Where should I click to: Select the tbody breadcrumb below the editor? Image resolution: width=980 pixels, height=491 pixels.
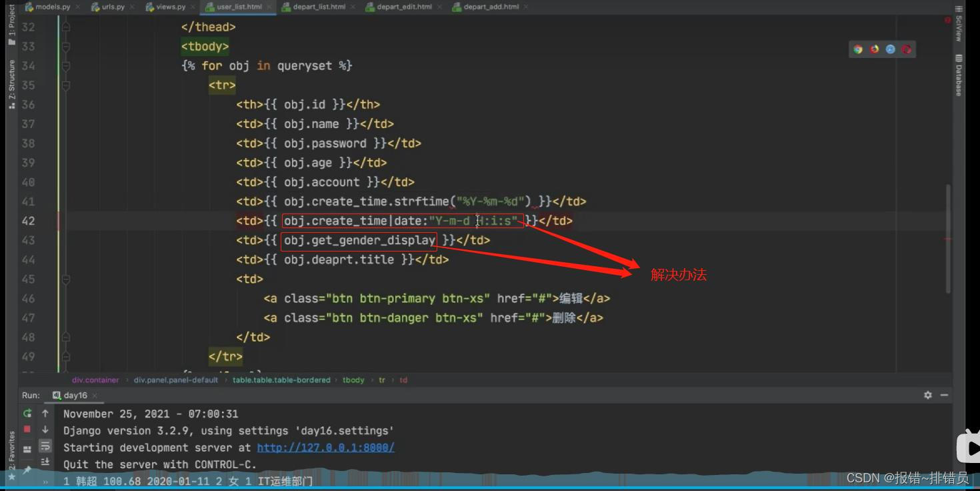pos(353,380)
